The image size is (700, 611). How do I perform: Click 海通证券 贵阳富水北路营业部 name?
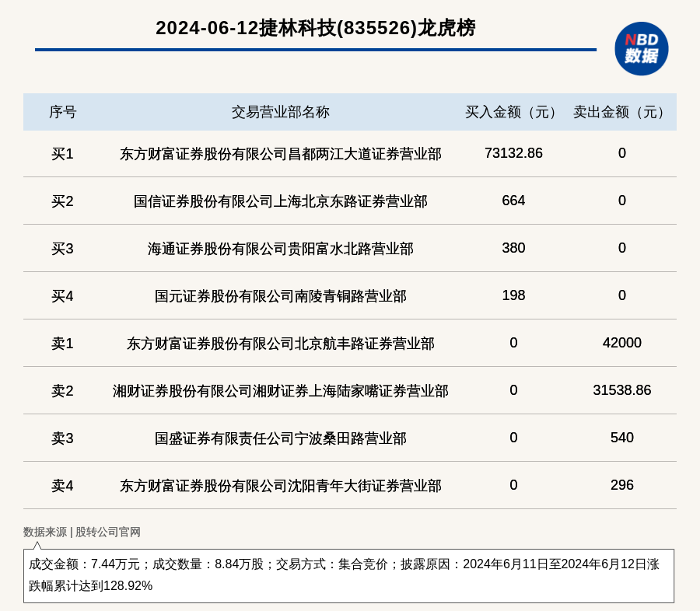point(280,249)
